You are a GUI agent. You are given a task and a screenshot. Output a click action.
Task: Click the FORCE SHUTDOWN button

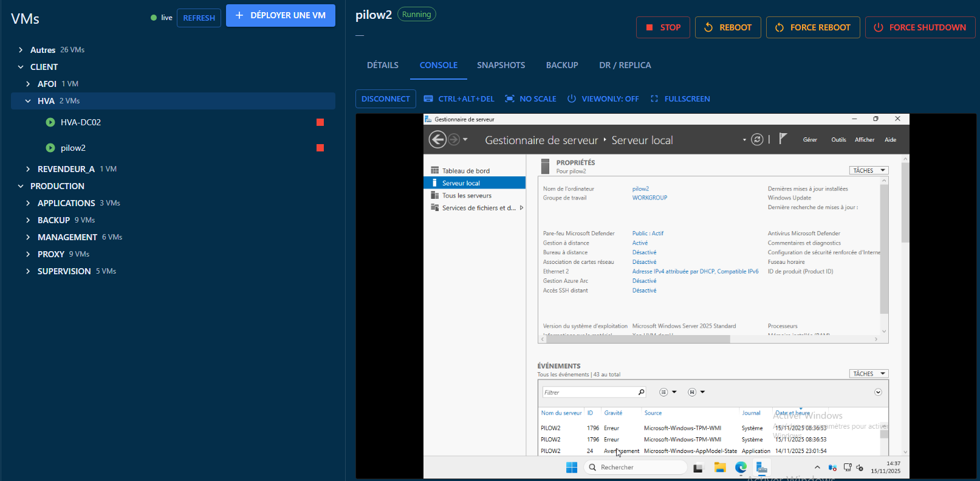tap(920, 27)
